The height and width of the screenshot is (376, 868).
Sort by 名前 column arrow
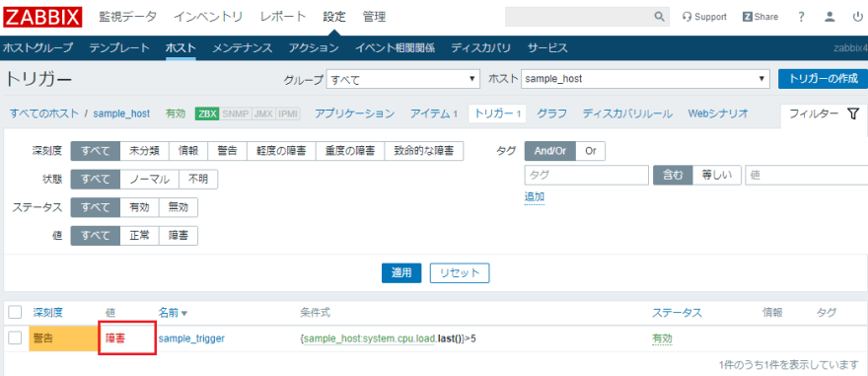pos(184,314)
